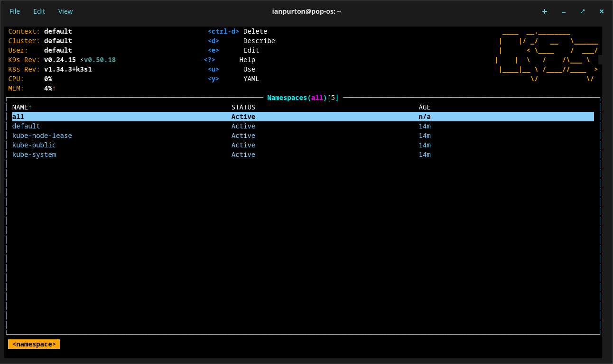Click the YAML shortcut hint
This screenshot has width=613, height=364.
(251, 79)
